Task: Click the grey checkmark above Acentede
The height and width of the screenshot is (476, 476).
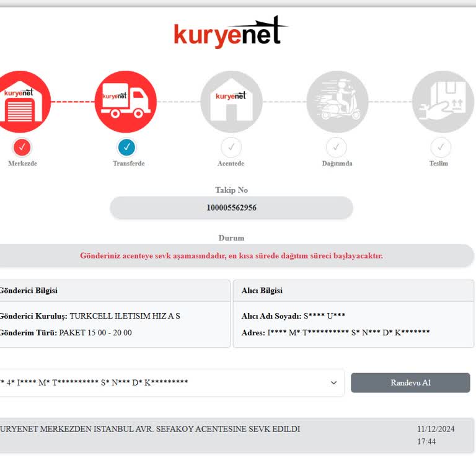Action: point(231,148)
